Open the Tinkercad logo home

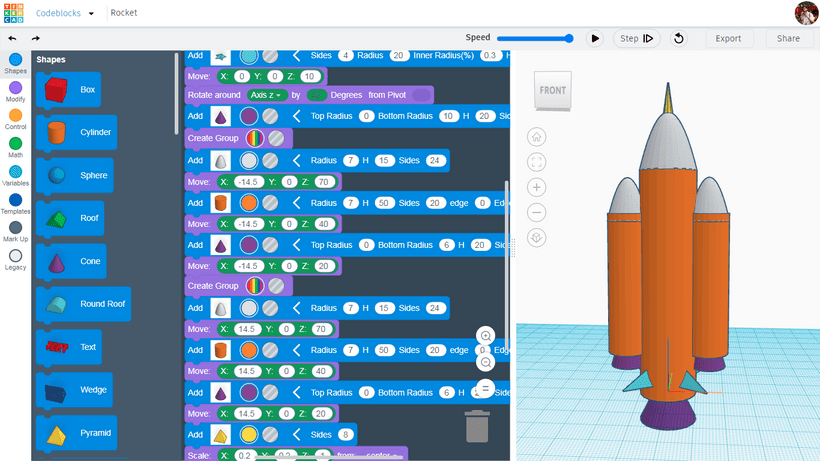[x=14, y=13]
